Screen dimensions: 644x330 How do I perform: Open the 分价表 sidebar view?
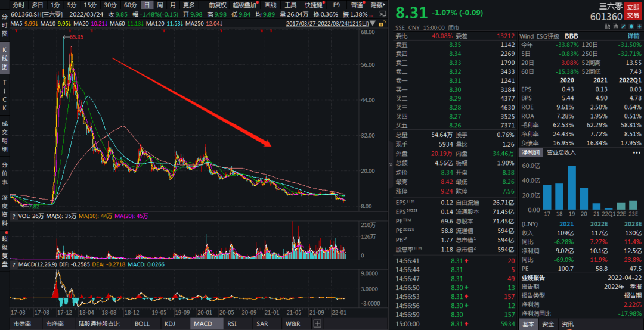point(5,173)
